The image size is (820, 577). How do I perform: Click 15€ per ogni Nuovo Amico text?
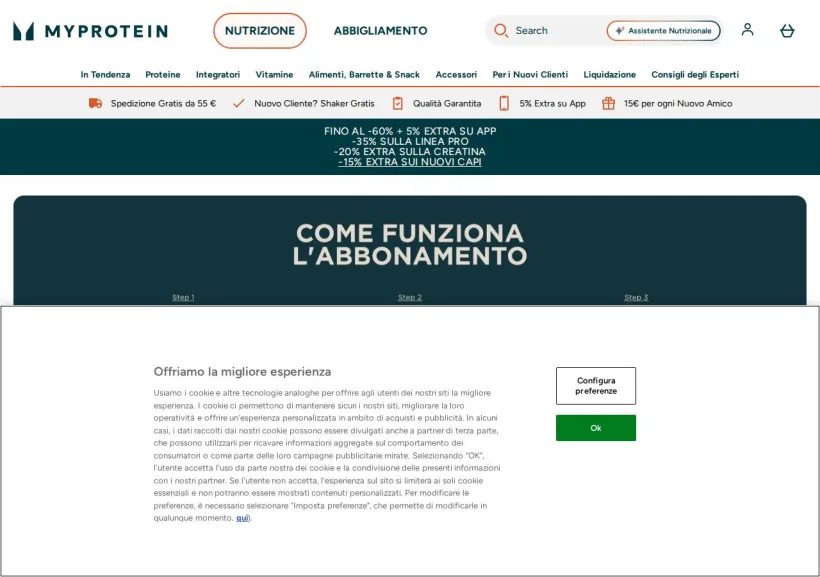(x=678, y=103)
